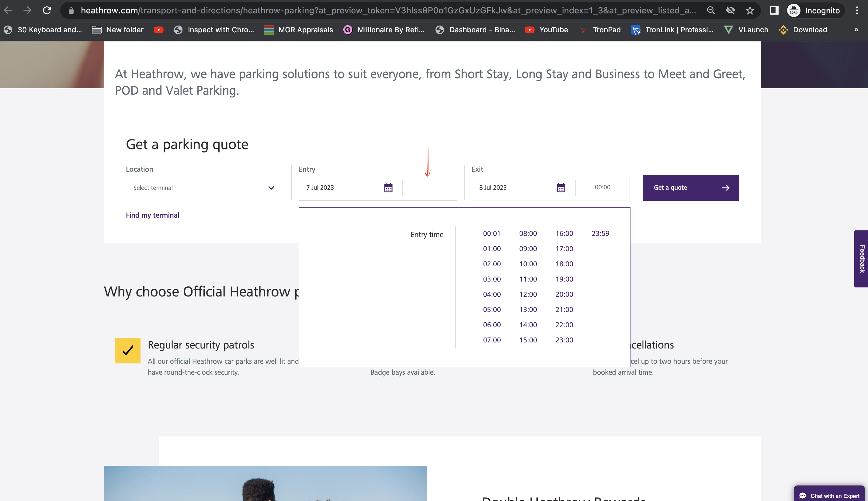The width and height of the screenshot is (868, 501).
Task: Open the YouTube bookmark
Action: [547, 30]
